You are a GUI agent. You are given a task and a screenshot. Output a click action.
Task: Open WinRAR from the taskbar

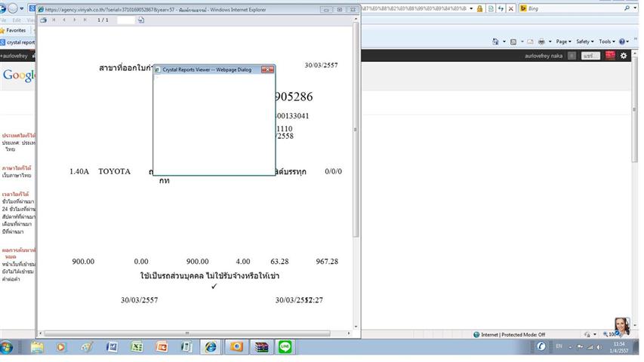click(x=260, y=347)
